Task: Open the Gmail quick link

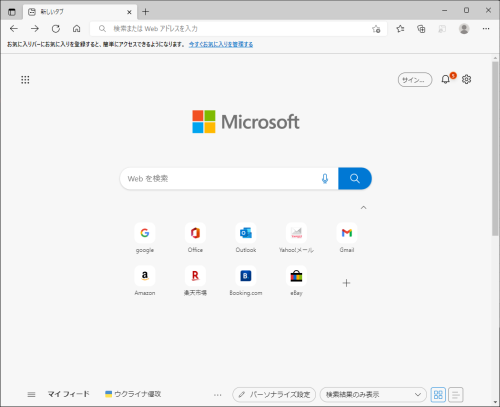Action: coord(347,238)
